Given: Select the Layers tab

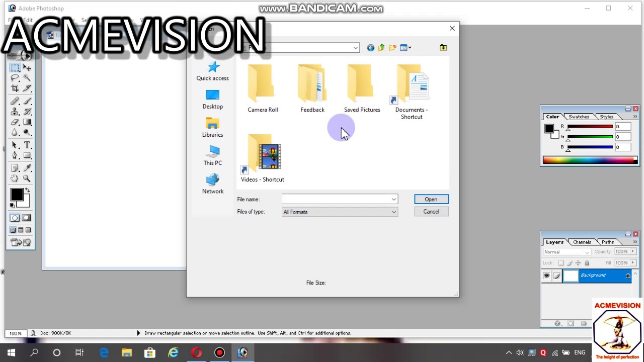Looking at the screenshot, I should [x=554, y=242].
